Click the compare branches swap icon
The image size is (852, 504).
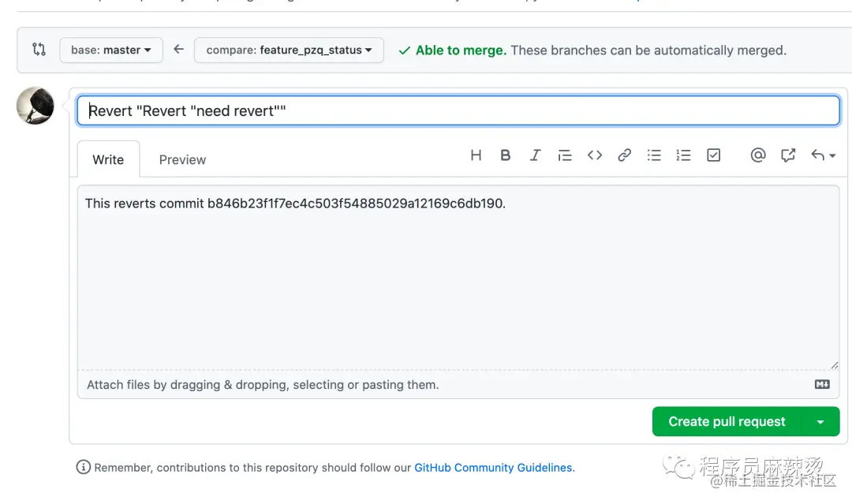(x=39, y=50)
